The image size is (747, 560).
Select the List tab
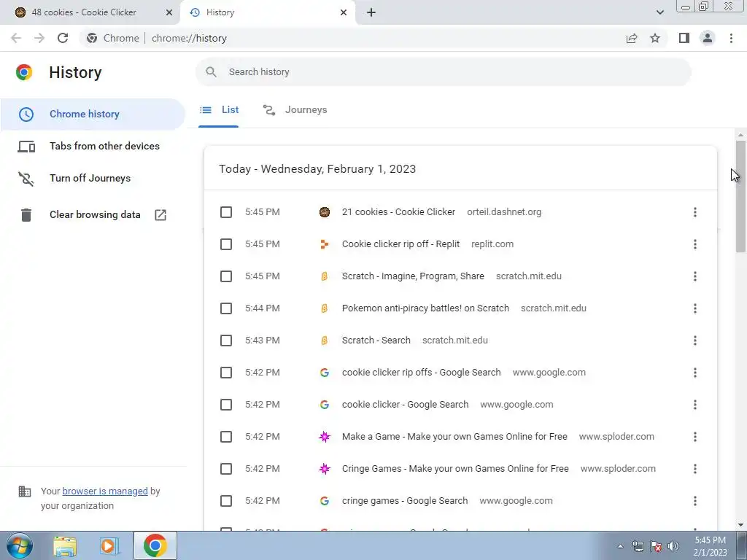(219, 110)
